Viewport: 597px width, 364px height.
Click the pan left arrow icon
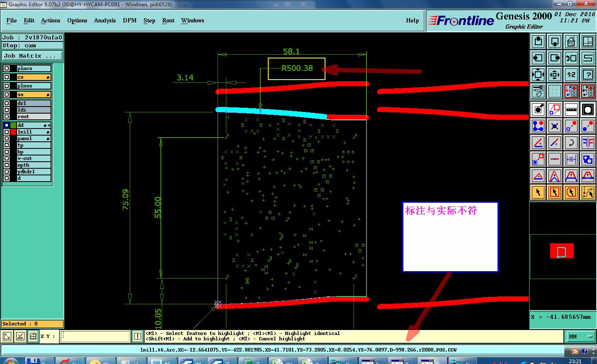[538, 58]
